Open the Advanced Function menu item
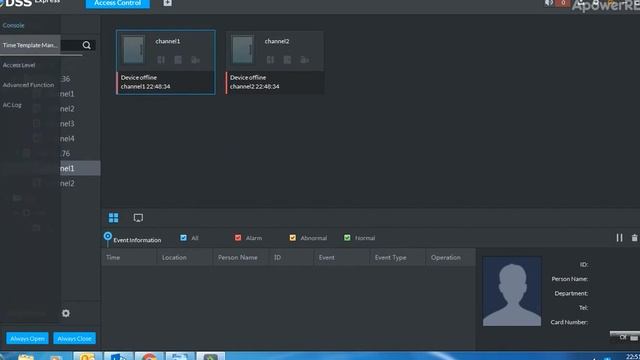Image resolution: width=640 pixels, height=360 pixels. (28, 85)
